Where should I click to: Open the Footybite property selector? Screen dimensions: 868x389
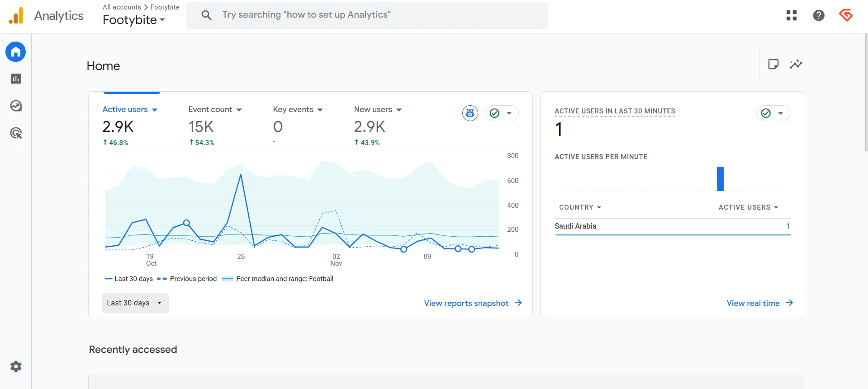(133, 20)
